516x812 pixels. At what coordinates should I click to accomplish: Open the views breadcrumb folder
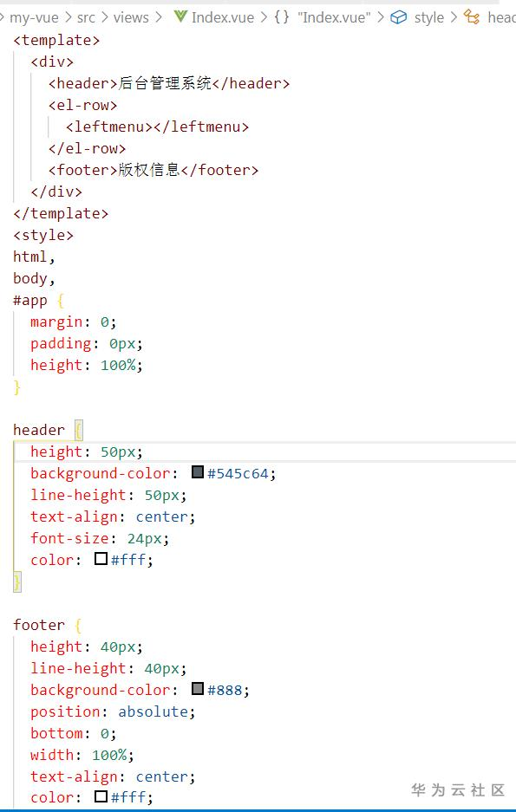[x=131, y=17]
